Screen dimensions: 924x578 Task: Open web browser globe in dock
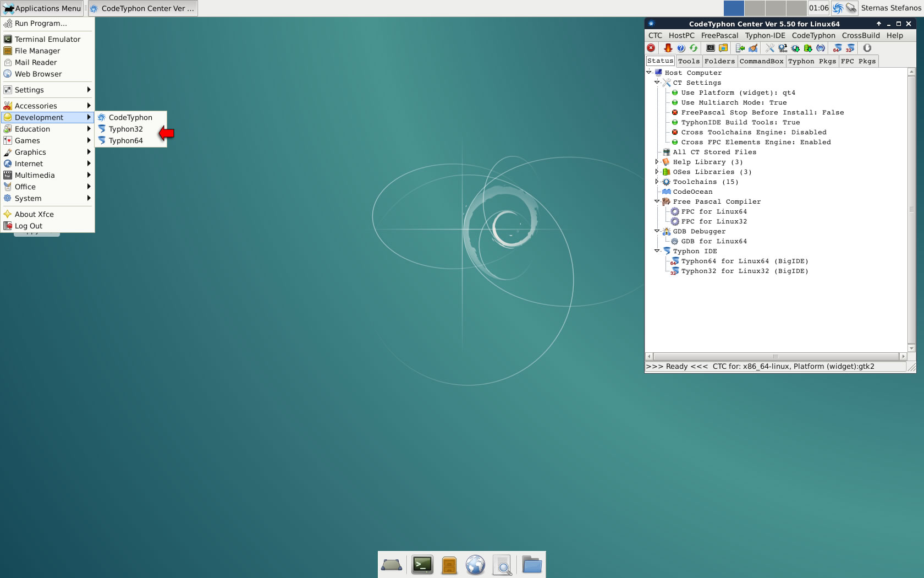[475, 565]
